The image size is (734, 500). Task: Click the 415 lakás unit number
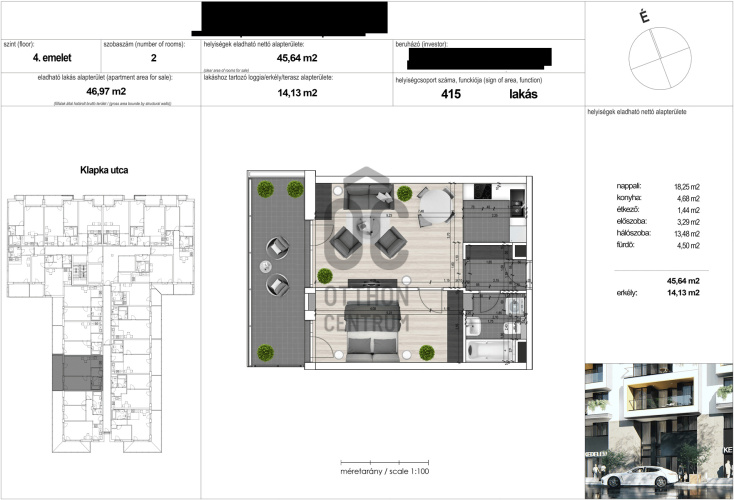click(488, 94)
